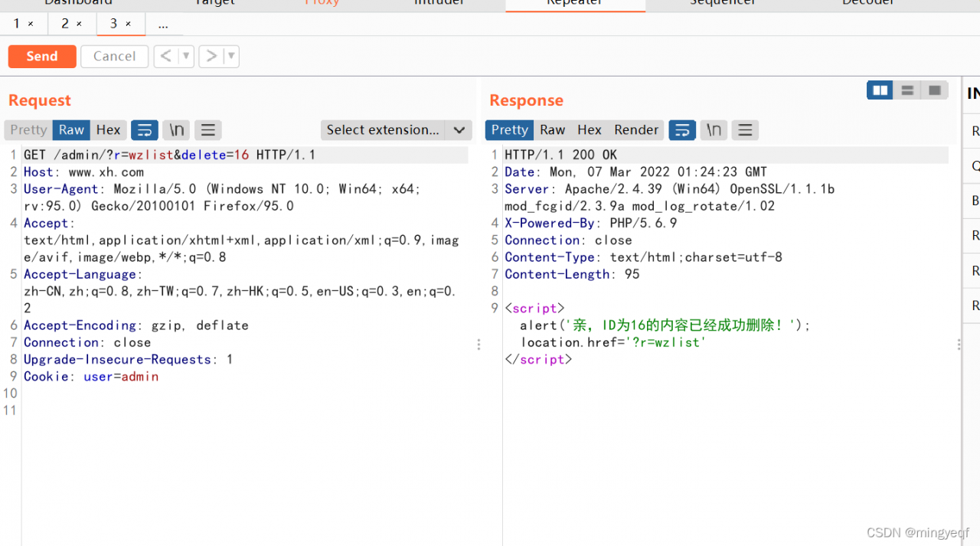Switch Response view to Hex
The width and height of the screenshot is (980, 546).
590,130
